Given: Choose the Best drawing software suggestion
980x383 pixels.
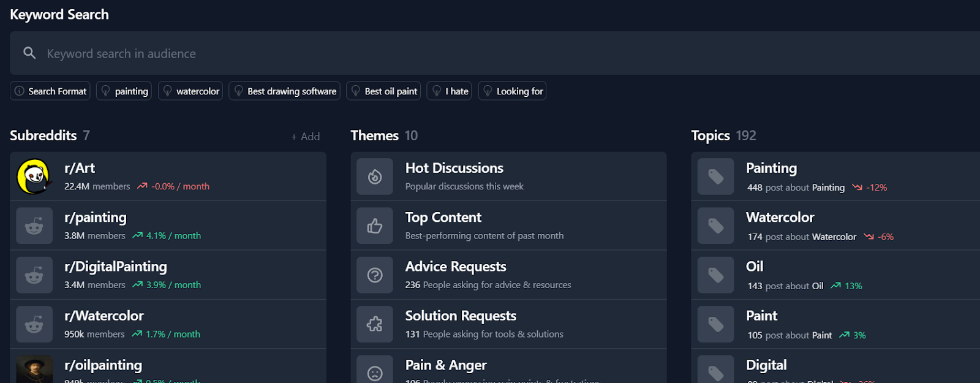Looking at the screenshot, I should (285, 91).
